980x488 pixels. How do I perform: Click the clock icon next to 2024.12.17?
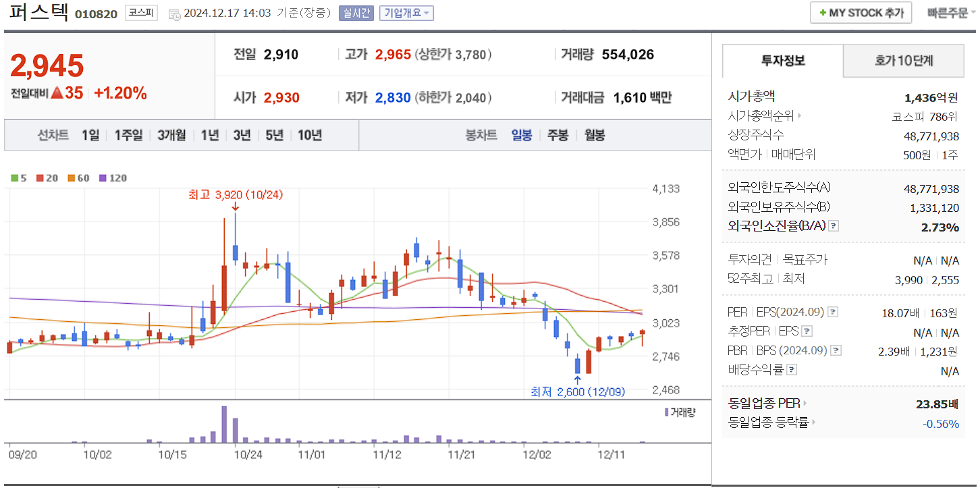(174, 14)
